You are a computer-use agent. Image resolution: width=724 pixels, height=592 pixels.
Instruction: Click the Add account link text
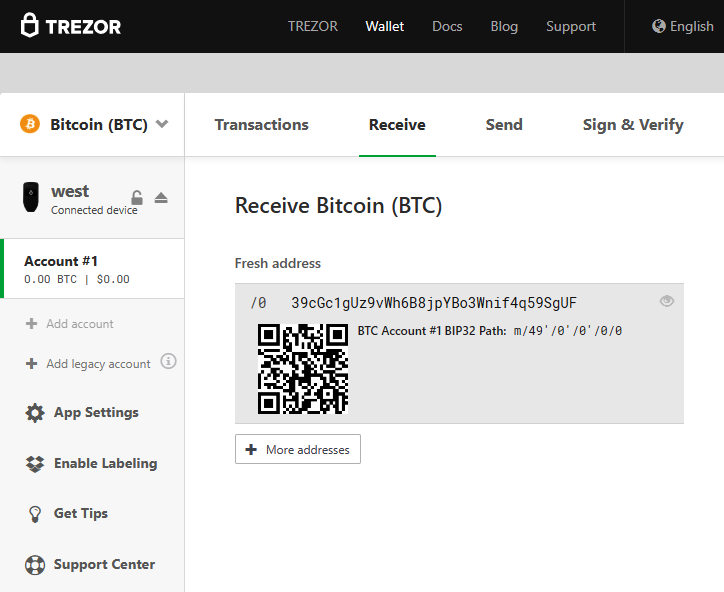tap(79, 324)
